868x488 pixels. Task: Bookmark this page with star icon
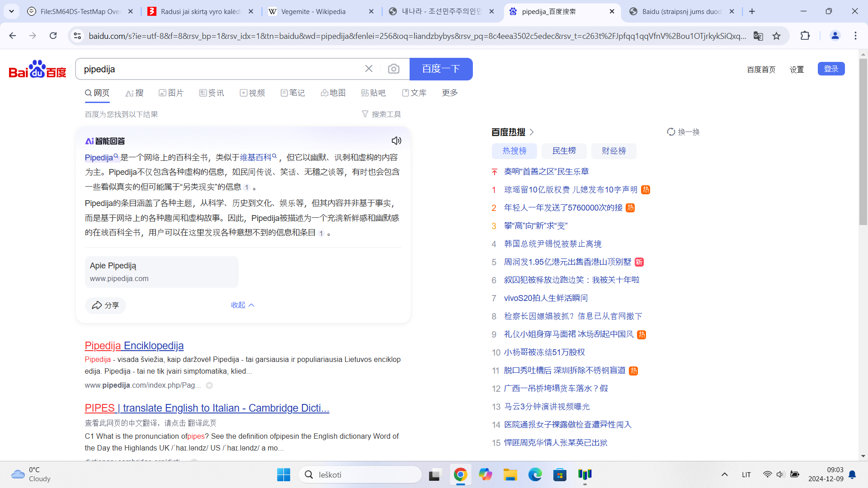[777, 36]
